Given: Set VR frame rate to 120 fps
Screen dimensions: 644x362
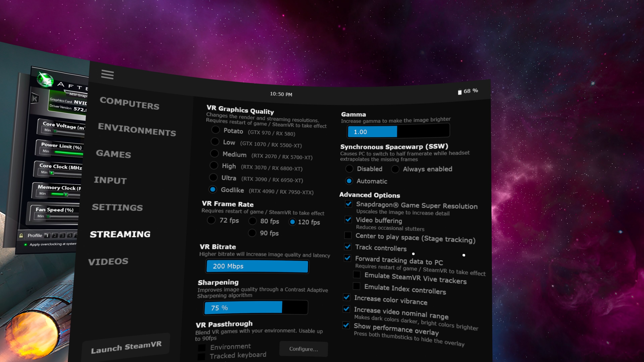Looking at the screenshot, I should tap(292, 222).
